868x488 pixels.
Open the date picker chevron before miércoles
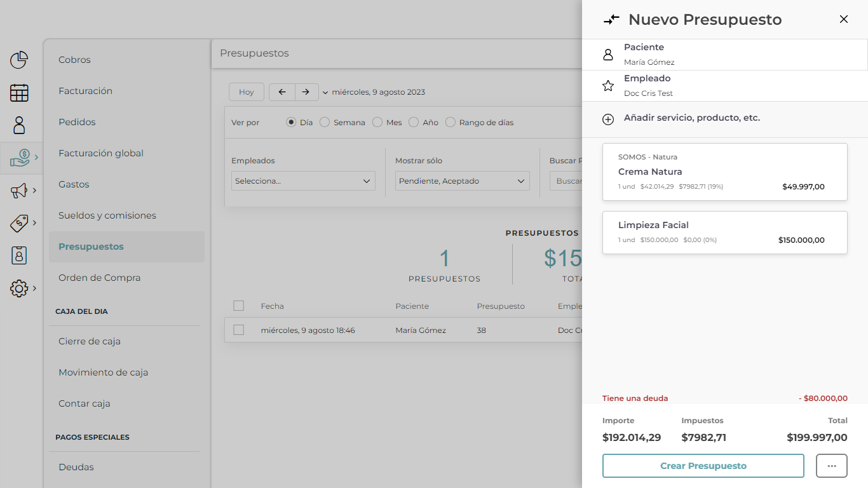point(325,93)
